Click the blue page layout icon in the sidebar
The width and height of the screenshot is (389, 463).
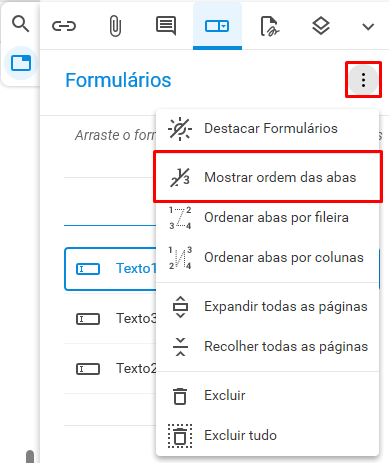coord(21,63)
